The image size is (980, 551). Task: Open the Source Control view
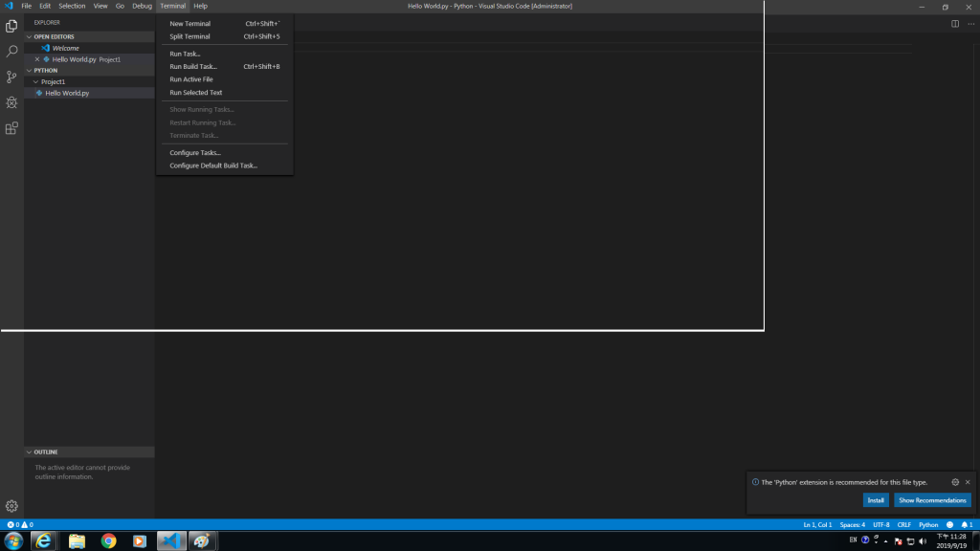(x=11, y=77)
